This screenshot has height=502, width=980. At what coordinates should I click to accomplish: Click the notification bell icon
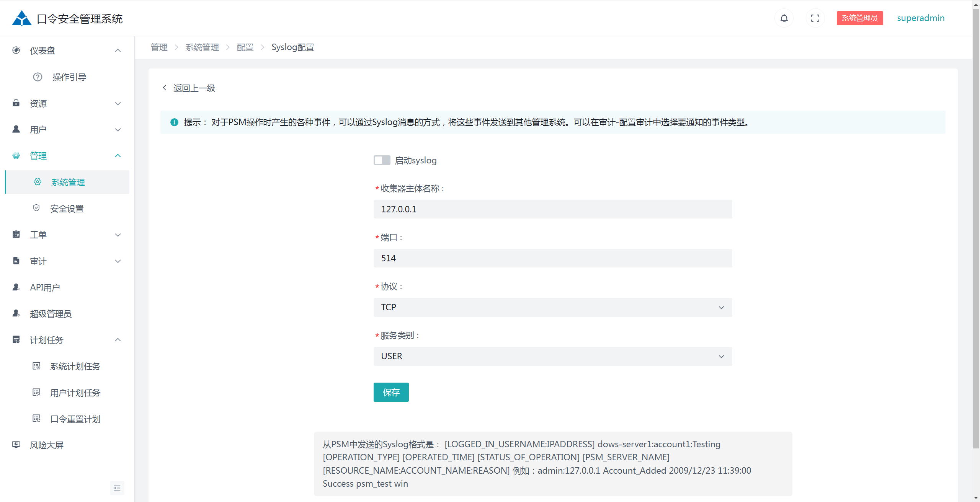tap(784, 18)
